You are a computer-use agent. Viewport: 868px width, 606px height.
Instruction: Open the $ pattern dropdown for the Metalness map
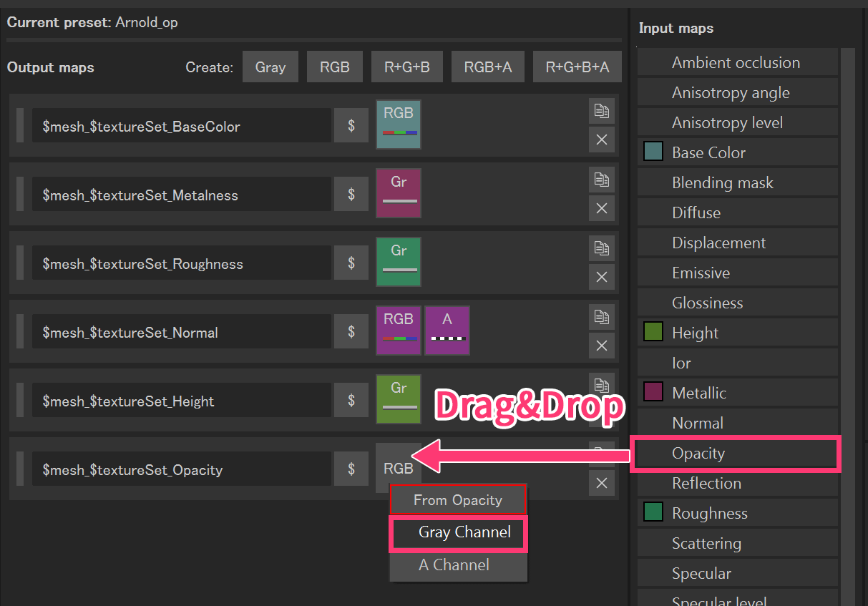[x=351, y=194]
